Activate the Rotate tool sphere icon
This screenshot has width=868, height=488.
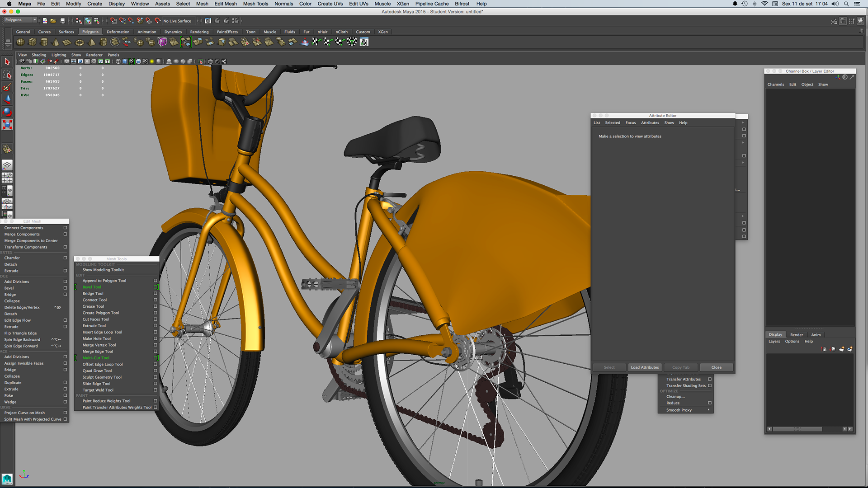coord(7,112)
